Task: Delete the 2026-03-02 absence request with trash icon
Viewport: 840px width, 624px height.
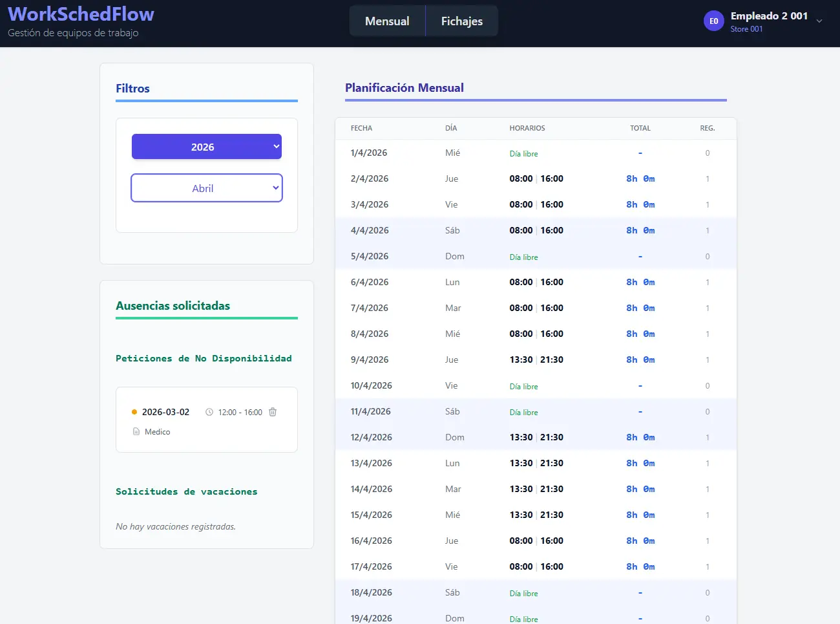Action: pyautogui.click(x=273, y=412)
